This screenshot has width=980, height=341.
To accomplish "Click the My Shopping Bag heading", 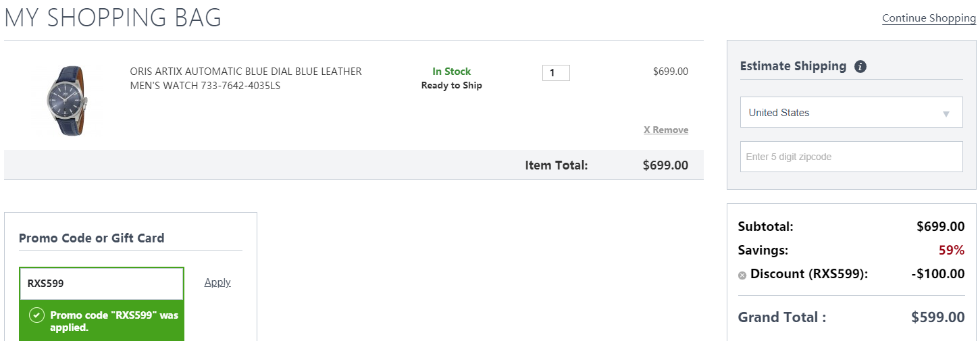I will point(113,18).
